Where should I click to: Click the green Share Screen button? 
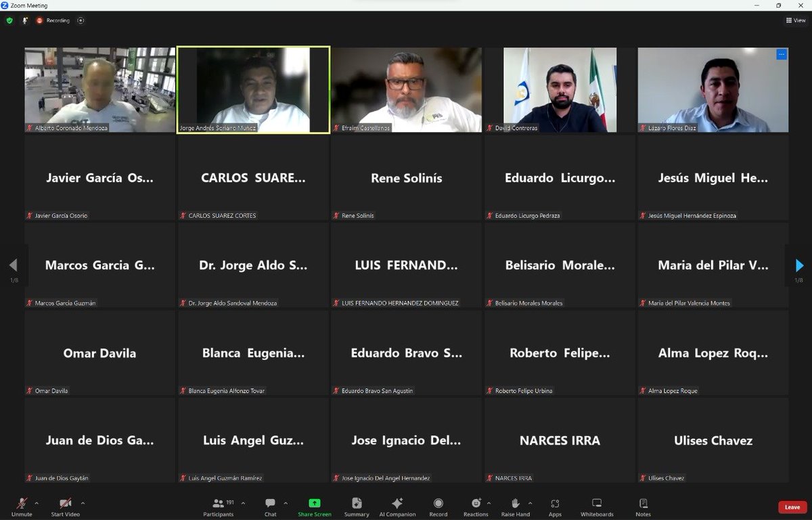315,507
